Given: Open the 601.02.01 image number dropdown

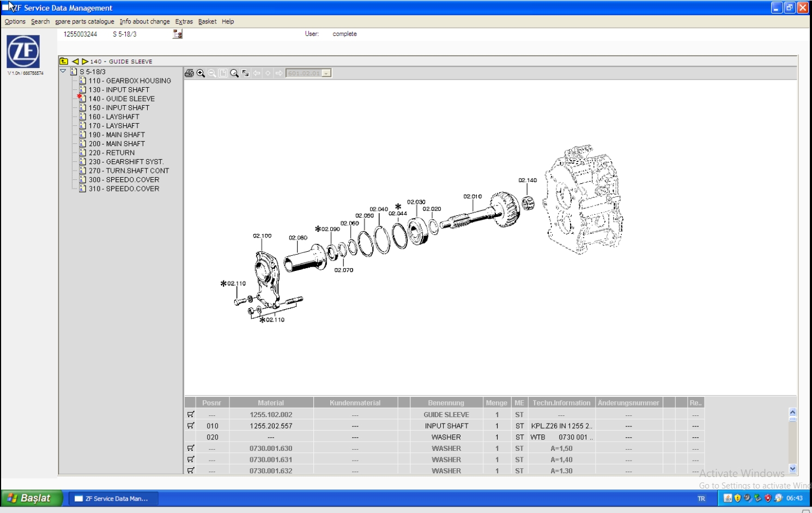Looking at the screenshot, I should pos(325,73).
